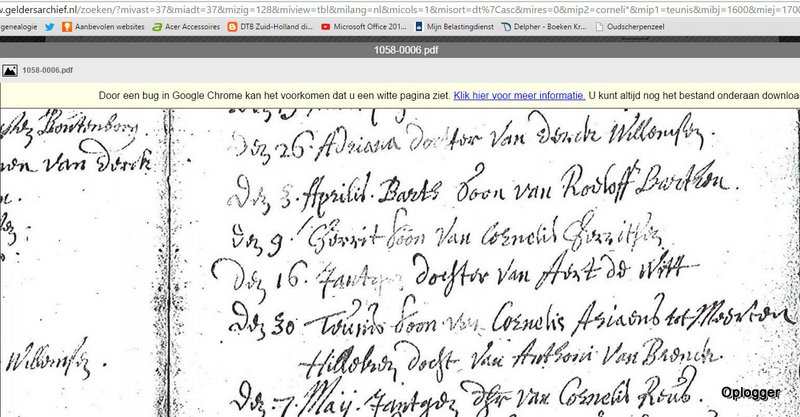Select the 1058-0006.pdf file tab label
Image resolution: width=800 pixels, height=417 pixels.
(47, 70)
